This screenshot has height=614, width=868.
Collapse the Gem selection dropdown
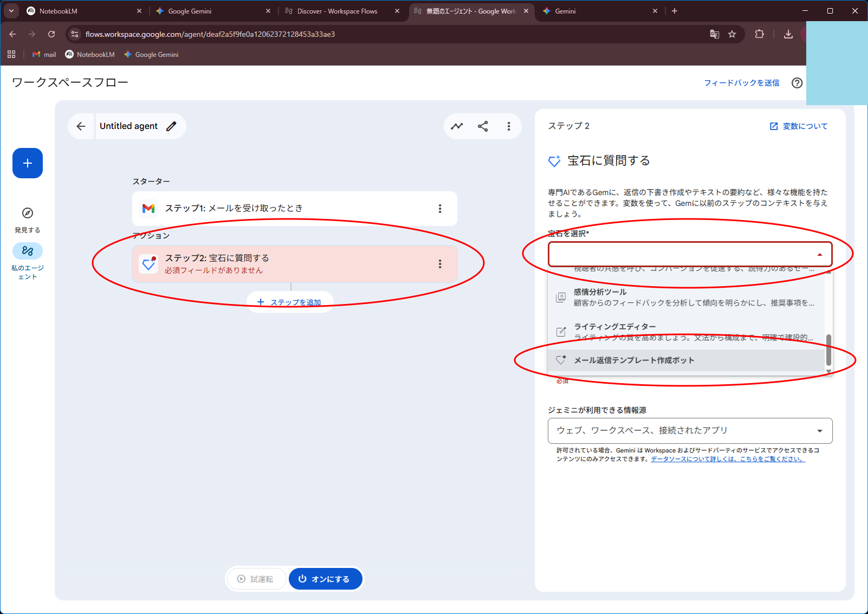(x=819, y=254)
